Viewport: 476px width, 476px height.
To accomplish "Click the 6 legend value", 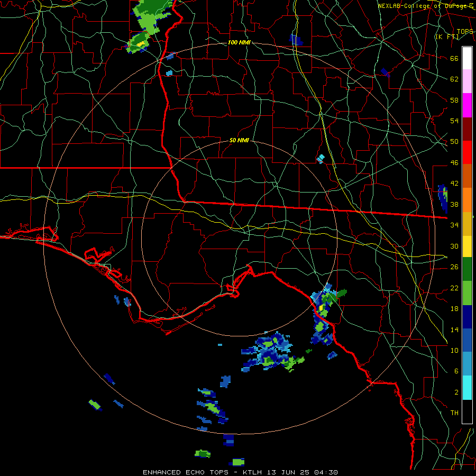I will click(x=456, y=371).
